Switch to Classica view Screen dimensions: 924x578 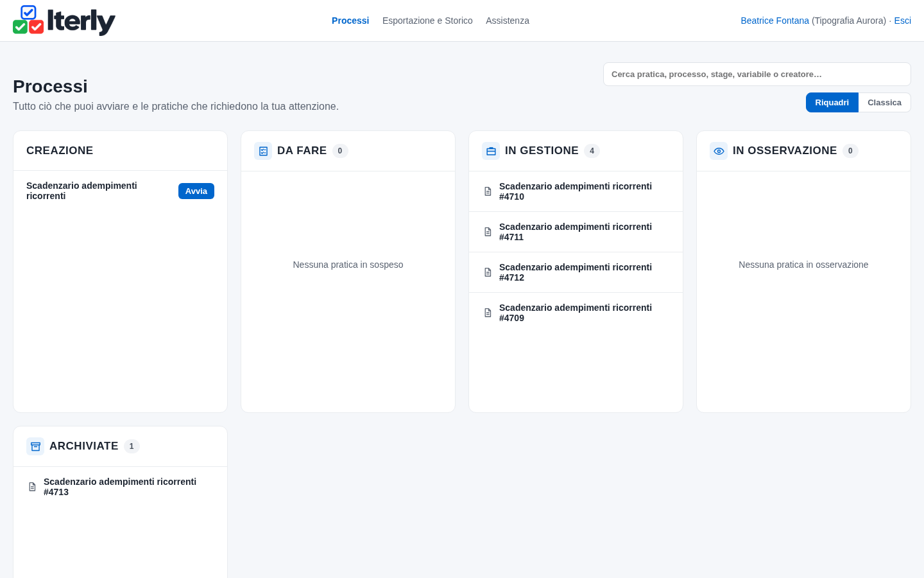coord(884,103)
